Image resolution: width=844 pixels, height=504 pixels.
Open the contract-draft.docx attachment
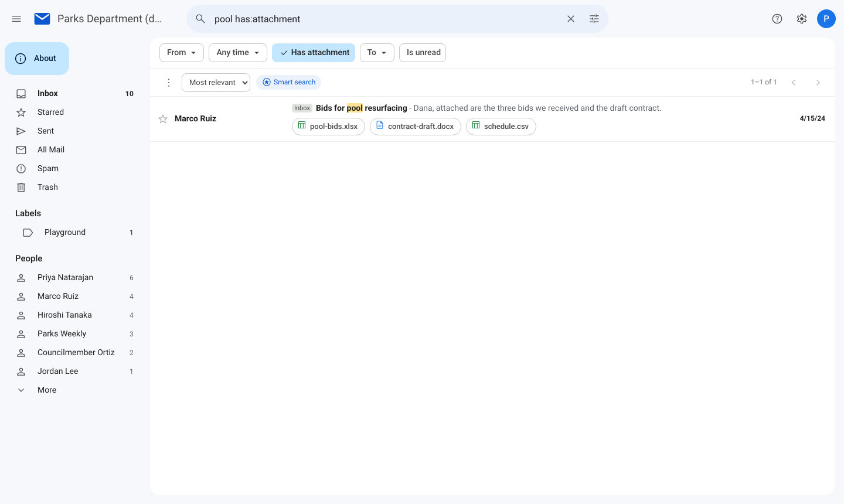(416, 127)
